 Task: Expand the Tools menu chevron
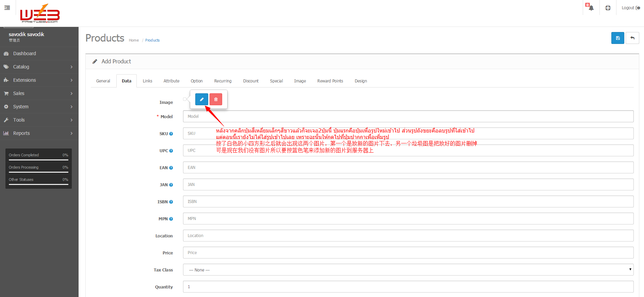[71, 120]
